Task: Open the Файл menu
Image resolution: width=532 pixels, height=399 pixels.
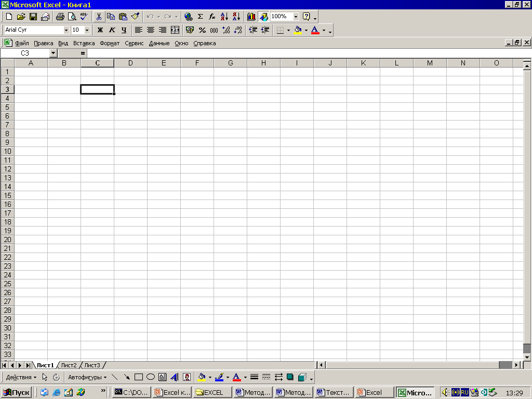Action: pyautogui.click(x=22, y=43)
